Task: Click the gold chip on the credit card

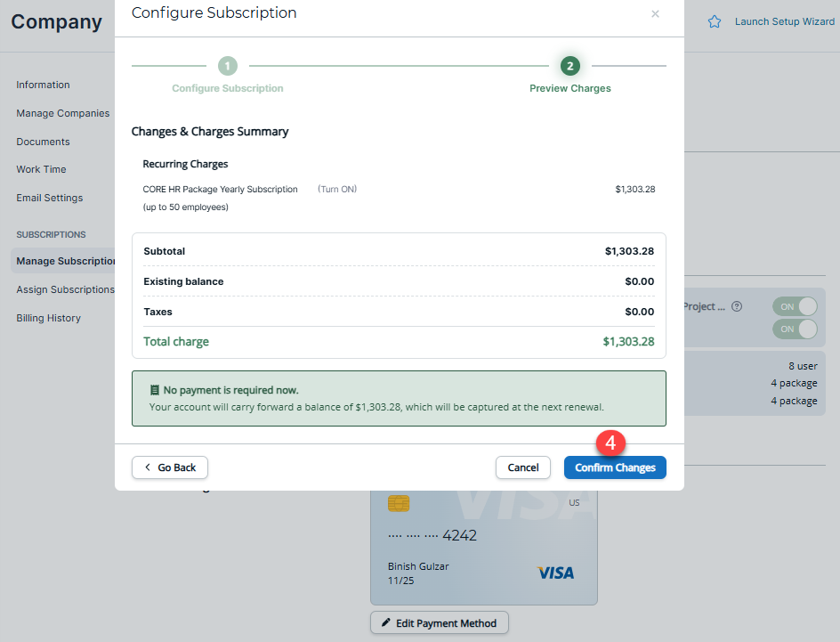Action: (399, 504)
